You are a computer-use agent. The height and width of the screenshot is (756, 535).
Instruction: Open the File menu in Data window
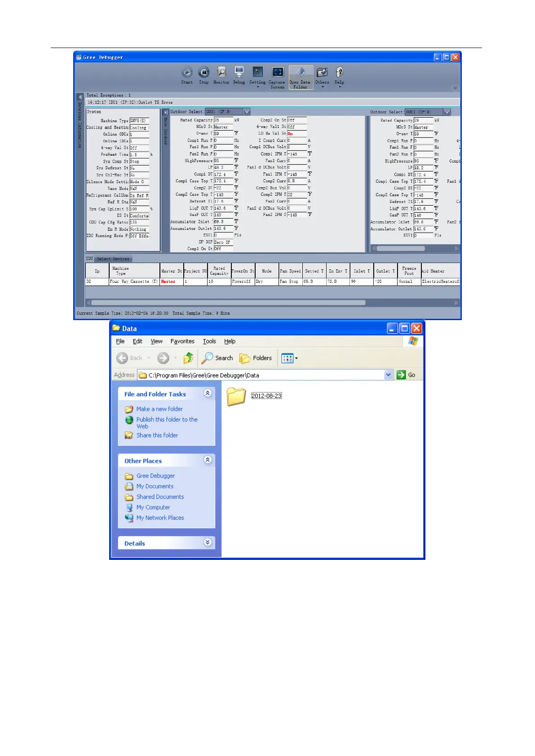click(120, 341)
